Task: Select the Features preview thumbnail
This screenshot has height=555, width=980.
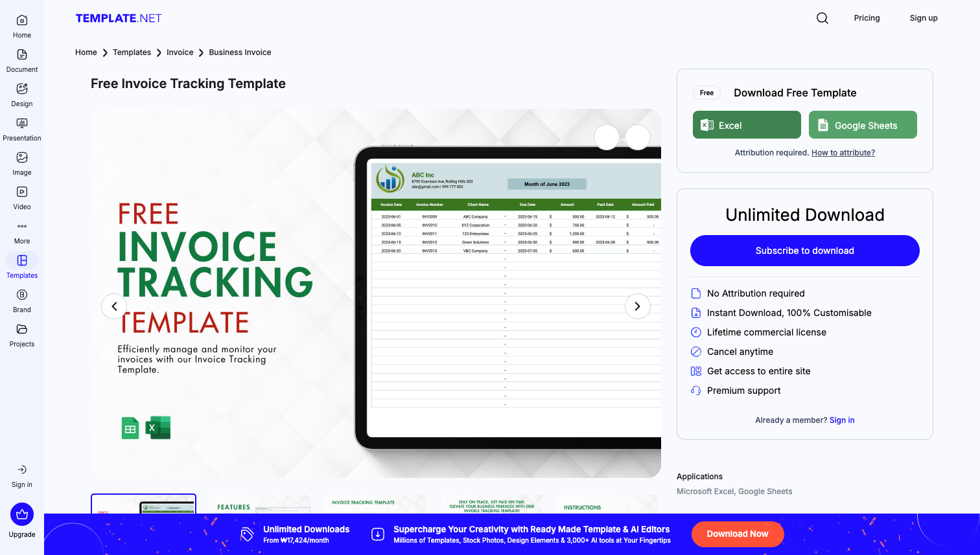Action: (259, 508)
